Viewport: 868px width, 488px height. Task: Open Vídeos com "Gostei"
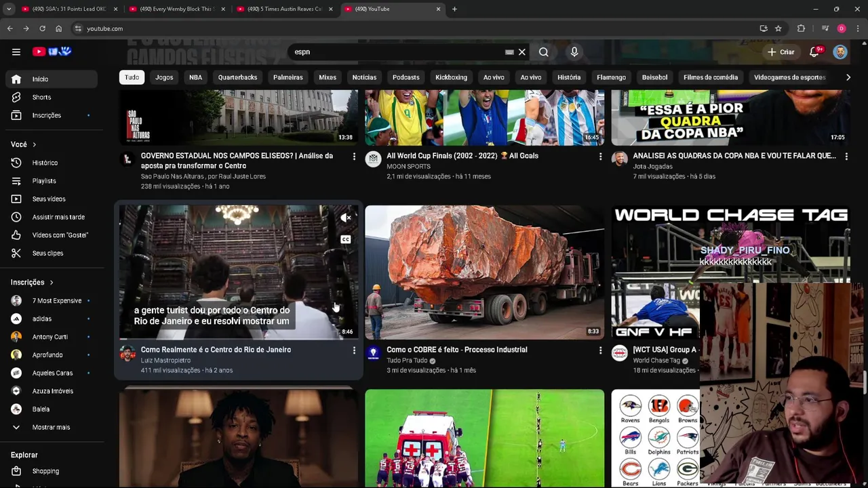(52, 235)
